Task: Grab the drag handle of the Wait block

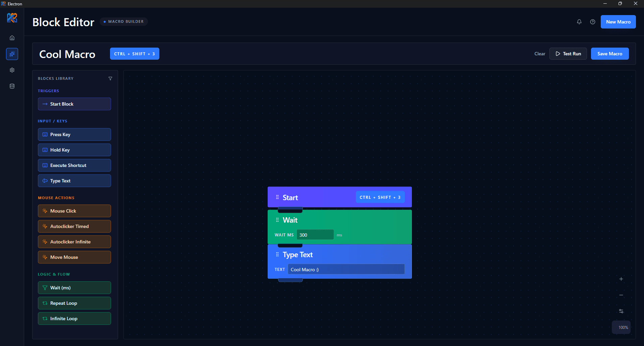Action: pos(277,220)
